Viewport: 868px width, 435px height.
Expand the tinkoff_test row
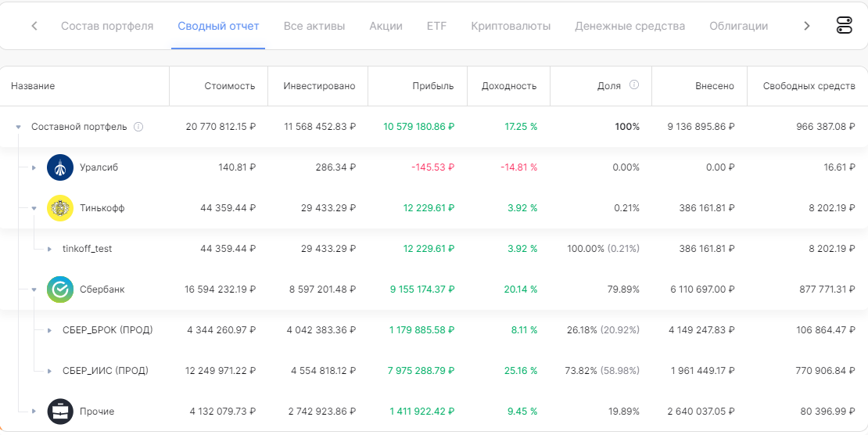pos(49,249)
